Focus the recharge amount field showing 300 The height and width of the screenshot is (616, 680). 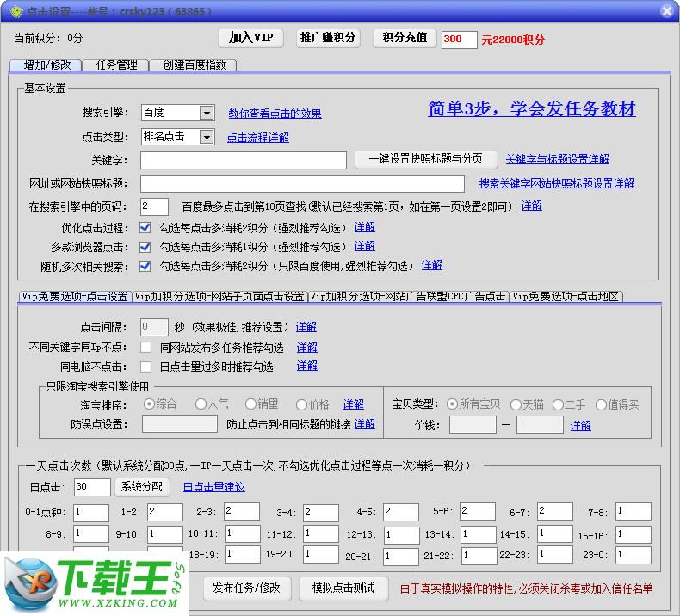[x=460, y=40]
